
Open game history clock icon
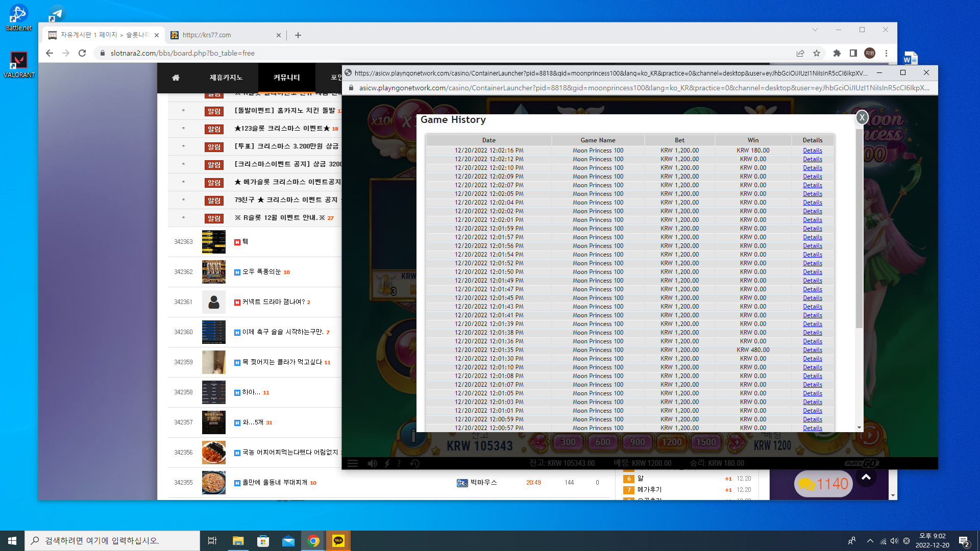pos(415,463)
